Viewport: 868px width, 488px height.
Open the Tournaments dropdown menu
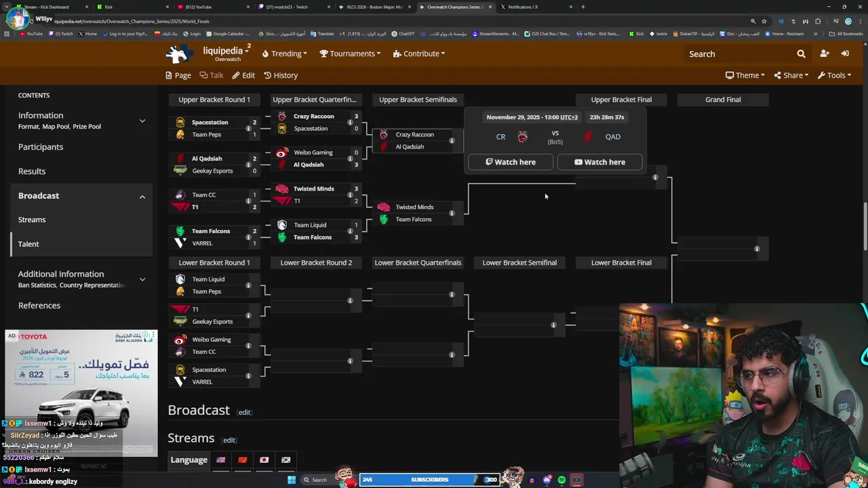coord(351,54)
